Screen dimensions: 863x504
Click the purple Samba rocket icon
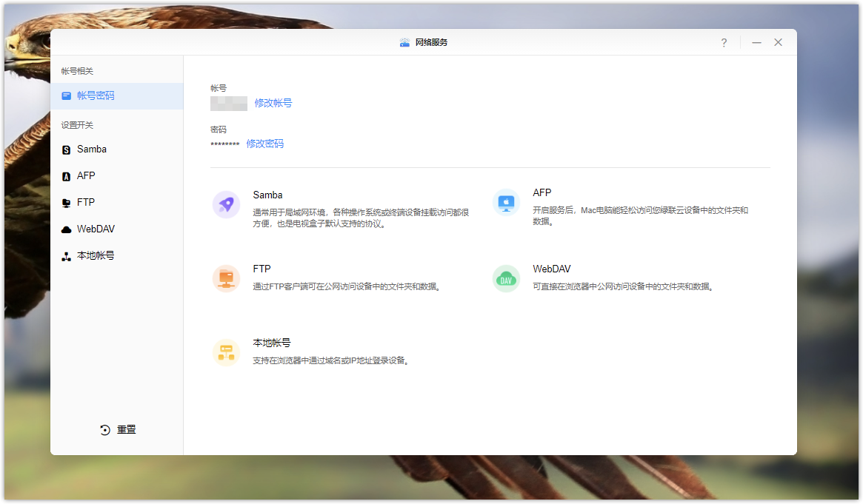pos(226,204)
